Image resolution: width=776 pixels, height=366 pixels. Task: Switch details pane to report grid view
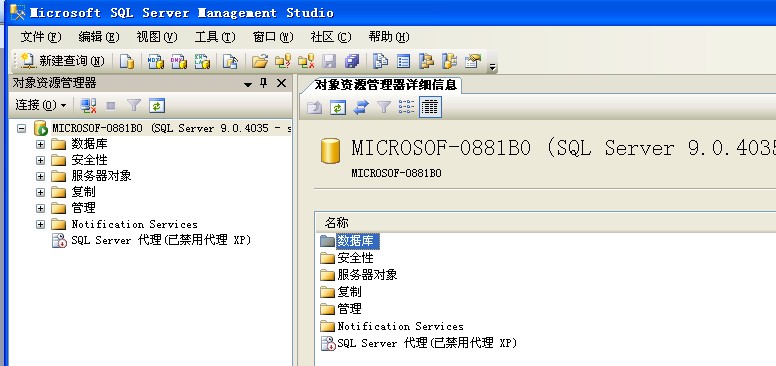coord(430,107)
